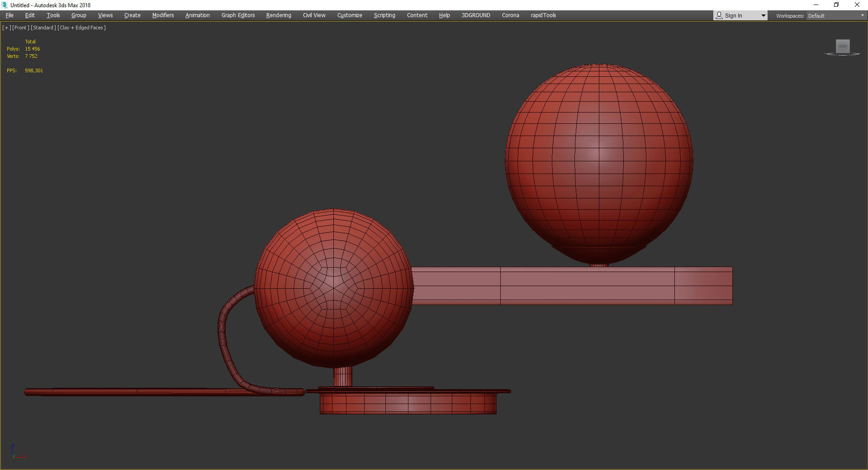Close the 3ds Max window
The height and width of the screenshot is (470, 868).
pyautogui.click(x=857, y=5)
